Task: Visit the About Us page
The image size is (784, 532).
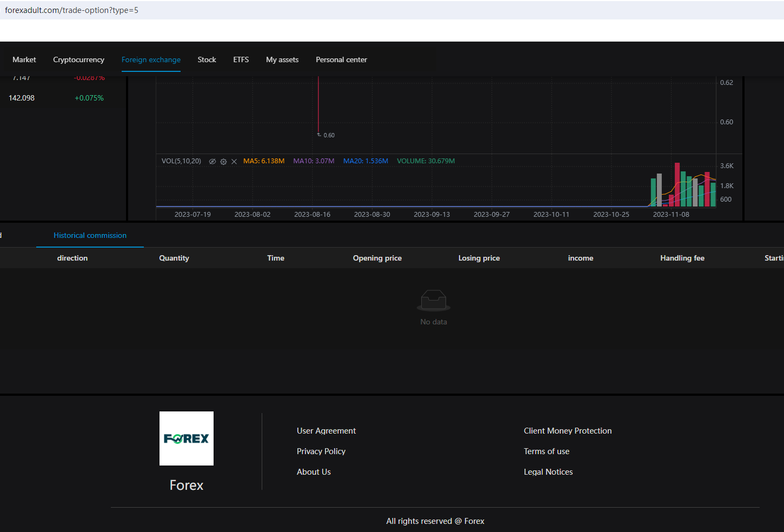Action: (x=314, y=472)
